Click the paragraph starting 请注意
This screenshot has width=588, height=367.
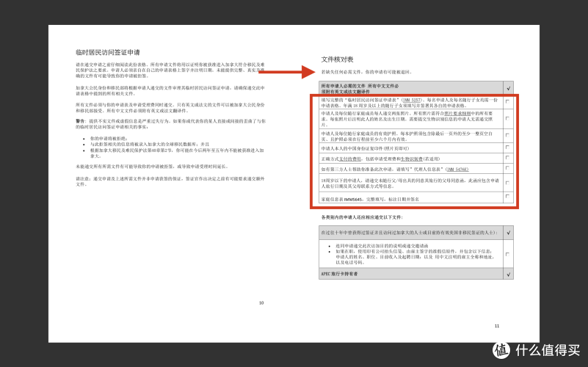[x=170, y=181]
